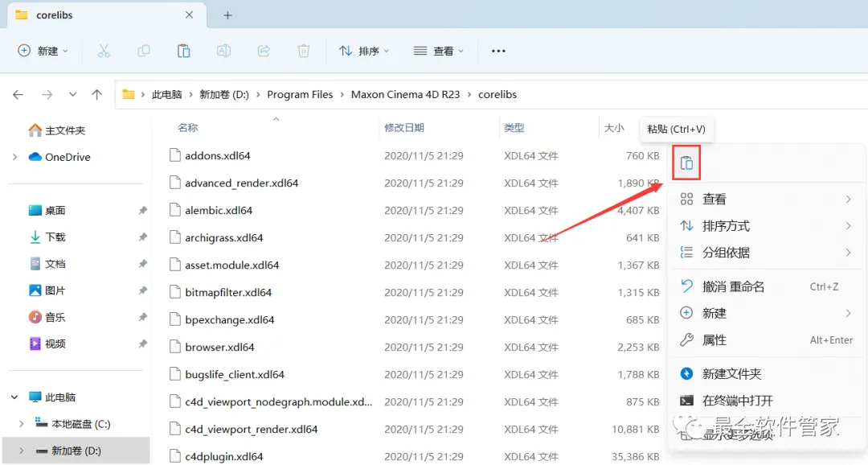868x465 pixels.
Task: Open OneDrive in the sidebar
Action: [59, 157]
